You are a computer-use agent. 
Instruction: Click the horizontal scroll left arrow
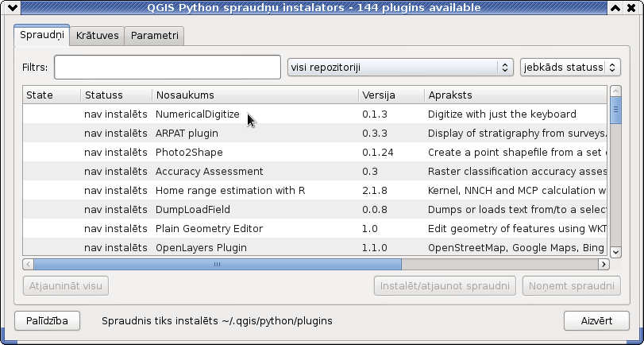pyautogui.click(x=29, y=264)
